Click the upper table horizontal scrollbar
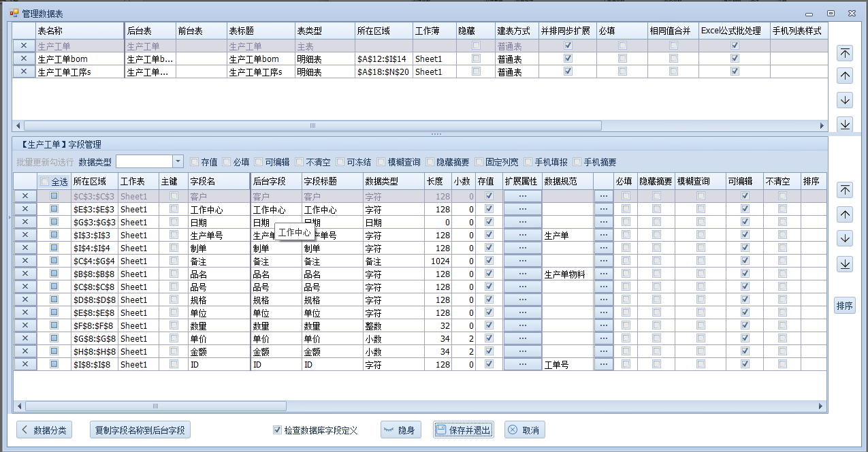Viewport: 868px width, 452px height. pyautogui.click(x=313, y=126)
